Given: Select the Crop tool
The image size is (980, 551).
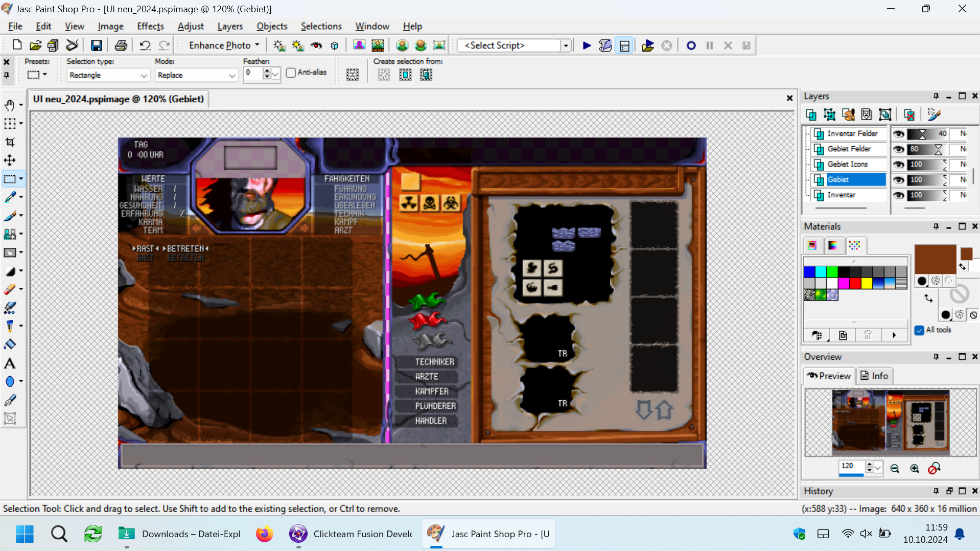Looking at the screenshot, I should coord(10,142).
